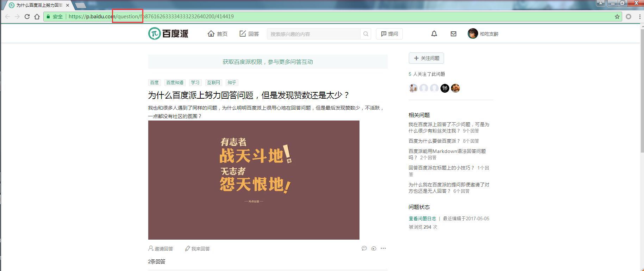644x271 pixels.
Task: Focus the 搜索感兴趣的内容 search box
Action: [x=313, y=34]
